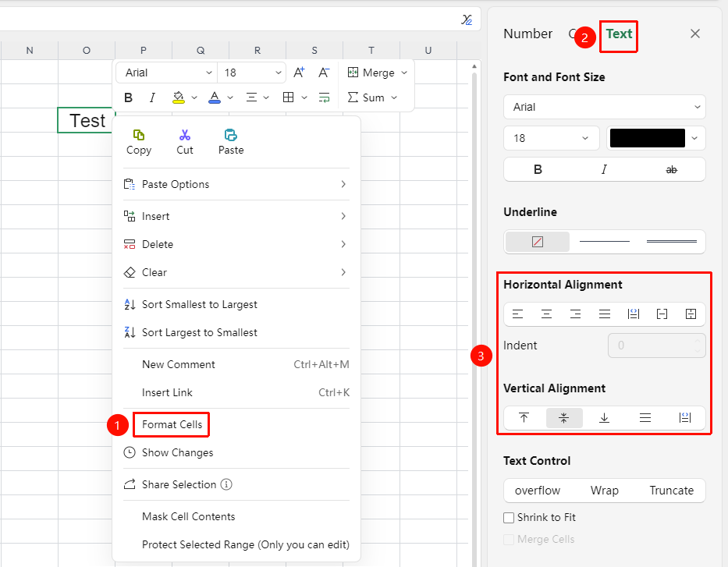Enable the Shrink to Fit checkbox

pyautogui.click(x=509, y=518)
